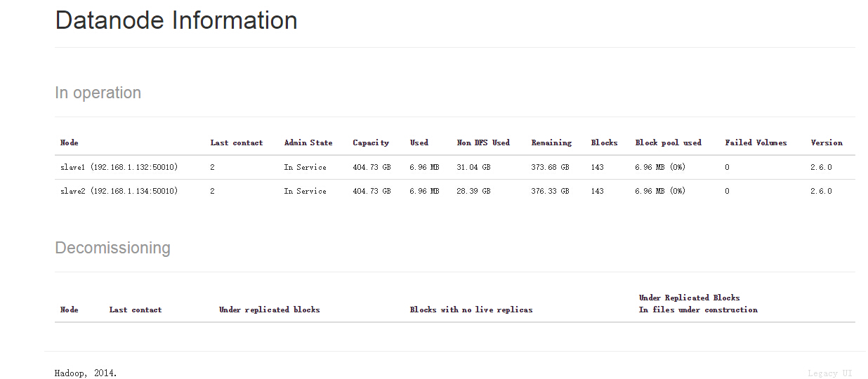Click Under replicated blocks column header

tap(270, 310)
